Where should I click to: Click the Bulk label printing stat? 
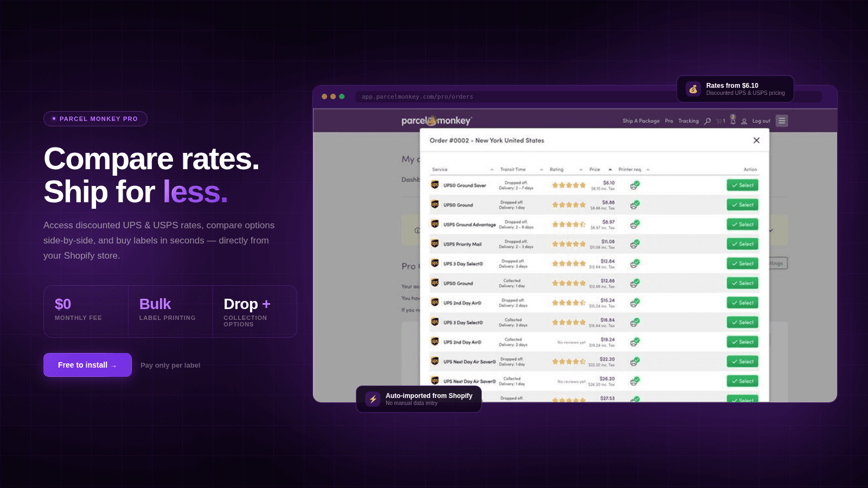click(170, 311)
